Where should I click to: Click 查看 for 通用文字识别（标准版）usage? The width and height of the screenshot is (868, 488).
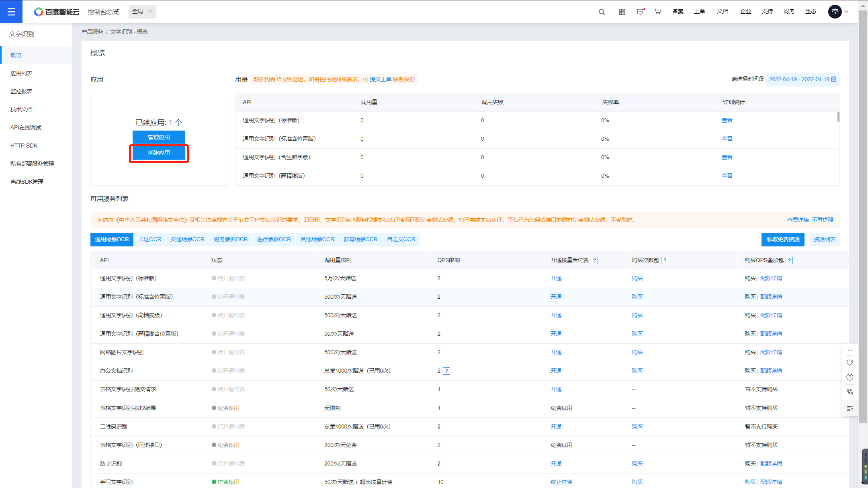pyautogui.click(x=727, y=120)
